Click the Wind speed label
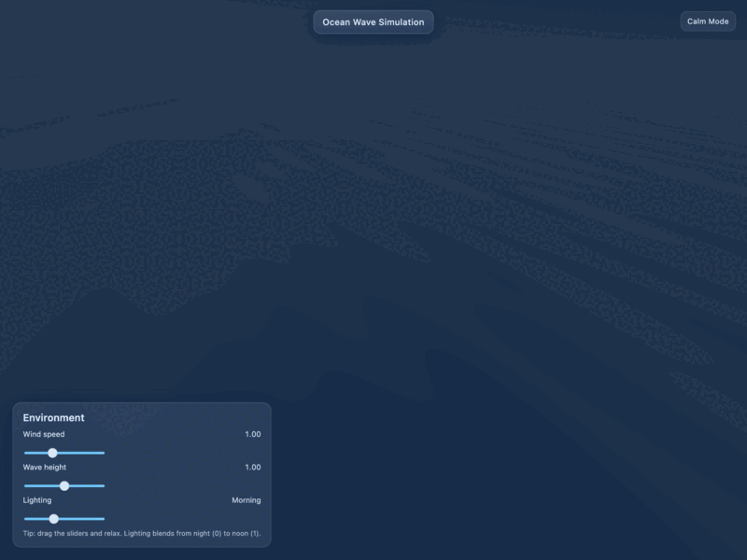 pos(44,434)
